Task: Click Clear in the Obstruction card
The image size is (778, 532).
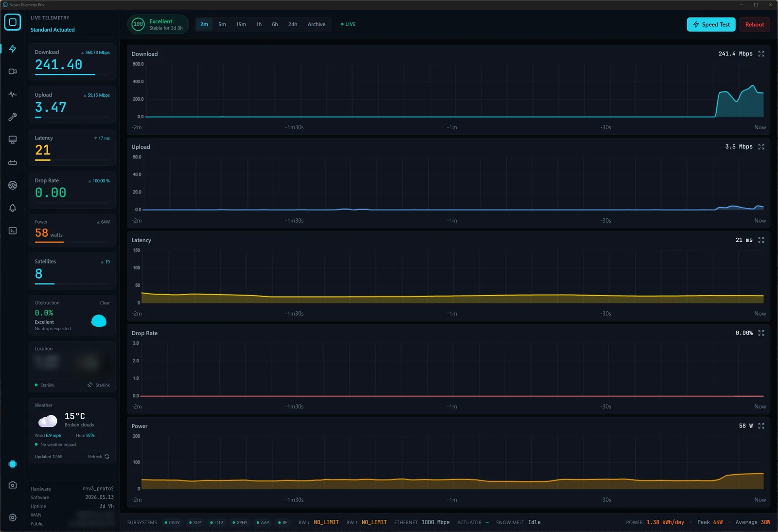Action: click(x=105, y=303)
